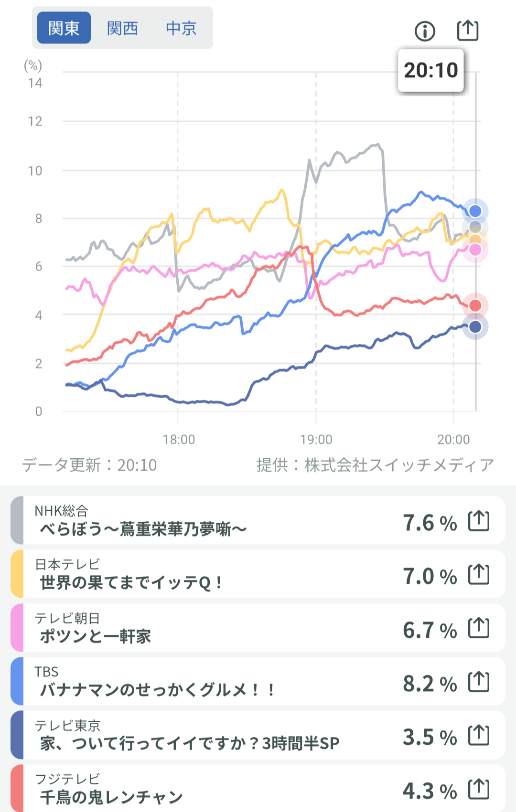
Task: Share the フジテレビ 千鳥の鬼レンチャン rating
Action: 479,789
